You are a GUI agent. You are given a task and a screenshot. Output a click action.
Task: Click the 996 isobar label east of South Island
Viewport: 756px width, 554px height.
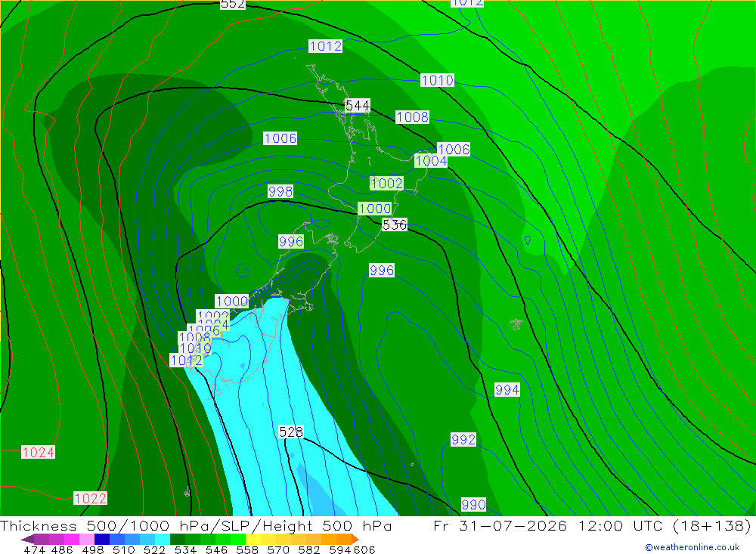click(x=382, y=271)
